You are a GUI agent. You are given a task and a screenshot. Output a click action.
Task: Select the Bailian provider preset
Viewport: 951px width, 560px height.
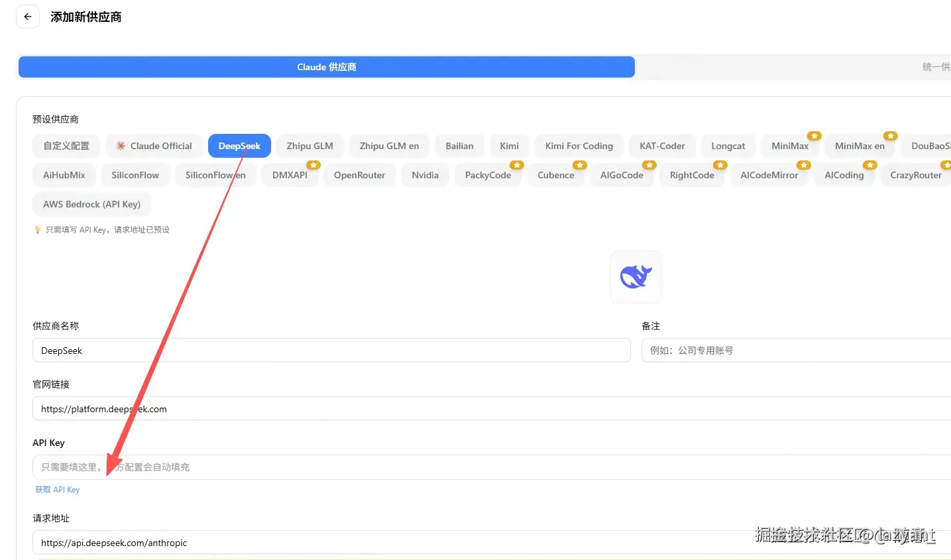[x=459, y=146]
